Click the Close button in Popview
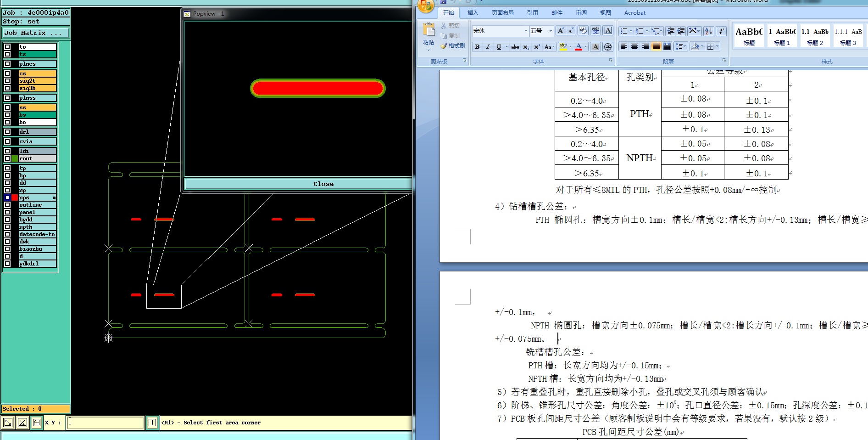The height and width of the screenshot is (440, 868). tap(298, 184)
